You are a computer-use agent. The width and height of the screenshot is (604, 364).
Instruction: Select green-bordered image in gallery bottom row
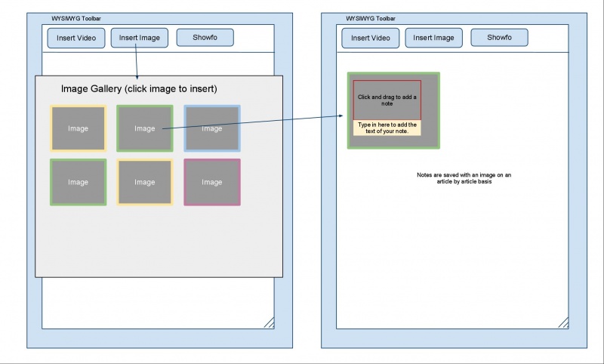pos(79,182)
